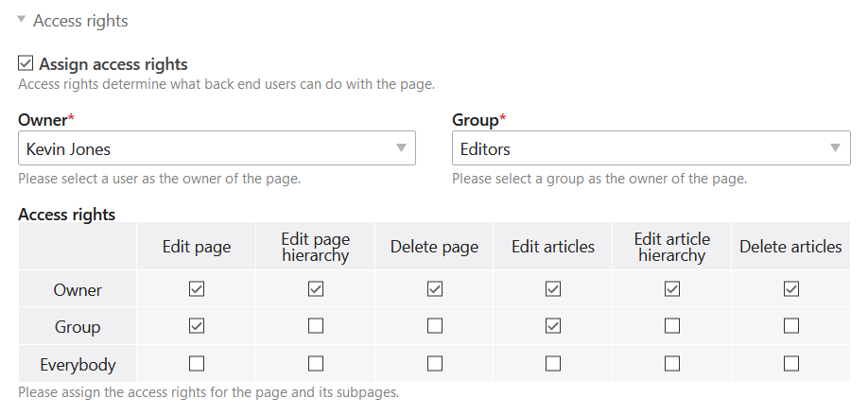Image resolution: width=868 pixels, height=415 pixels.
Task: Click the Everybody row label
Action: pos(78,365)
